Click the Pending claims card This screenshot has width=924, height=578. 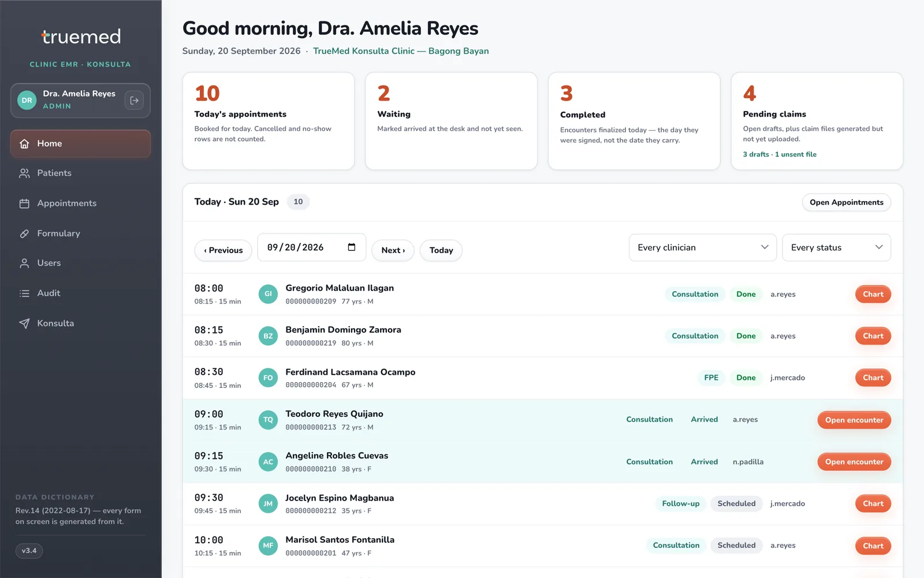[x=817, y=121]
